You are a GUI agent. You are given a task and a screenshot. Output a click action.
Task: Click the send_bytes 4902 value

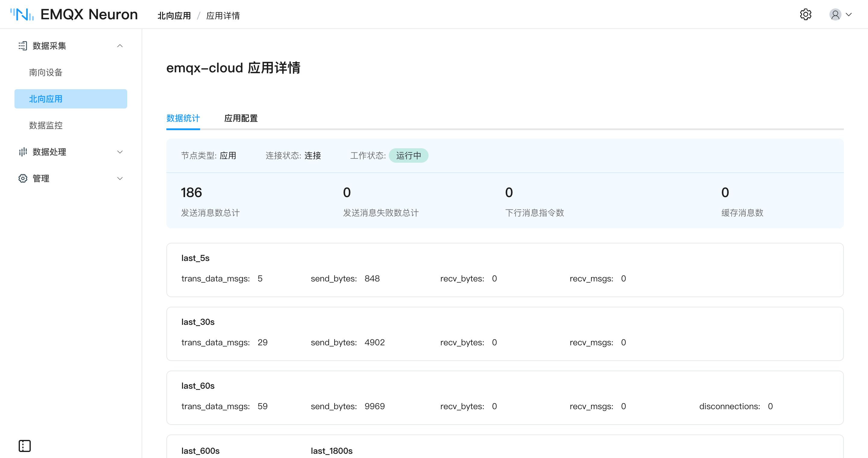click(x=375, y=343)
